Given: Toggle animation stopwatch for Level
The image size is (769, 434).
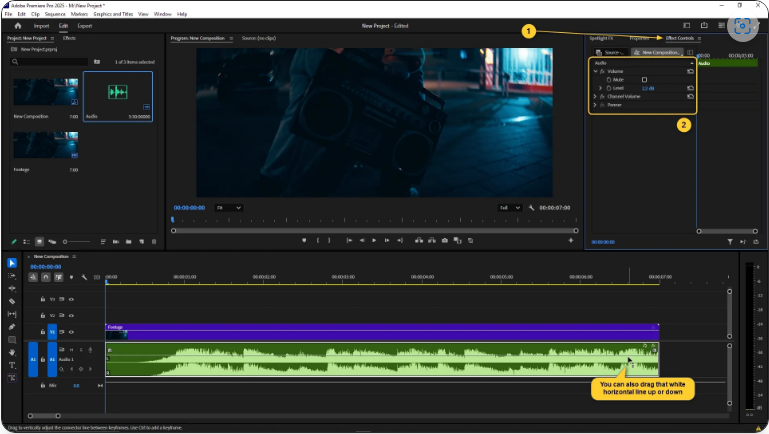Looking at the screenshot, I should [609, 88].
